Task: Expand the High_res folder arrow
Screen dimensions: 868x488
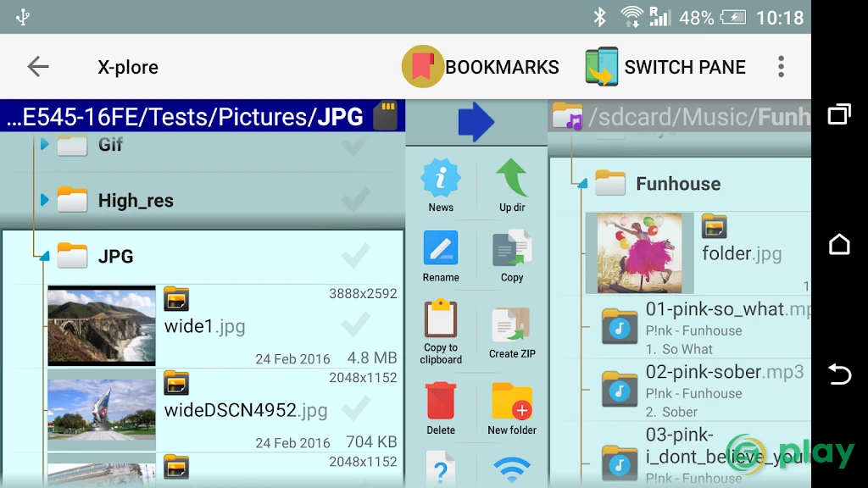Action: click(44, 200)
